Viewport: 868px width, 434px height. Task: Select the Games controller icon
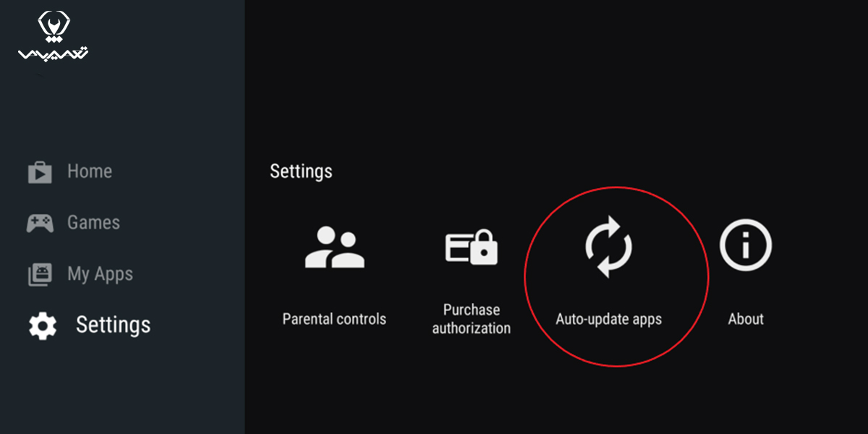[40, 223]
